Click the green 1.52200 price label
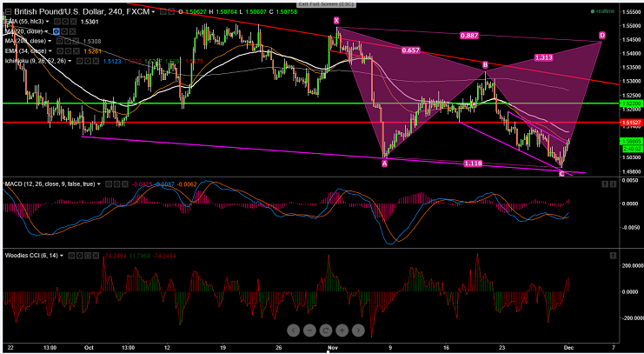The width and height of the screenshot is (644, 354). tap(631, 104)
